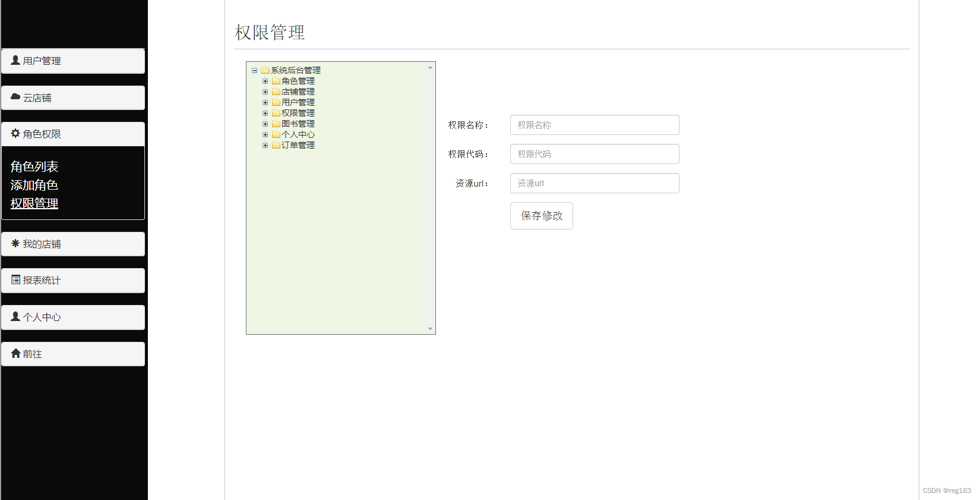Screen dimensions: 980x500
Task: Expand the 角色管理 tree node
Action: click(265, 81)
